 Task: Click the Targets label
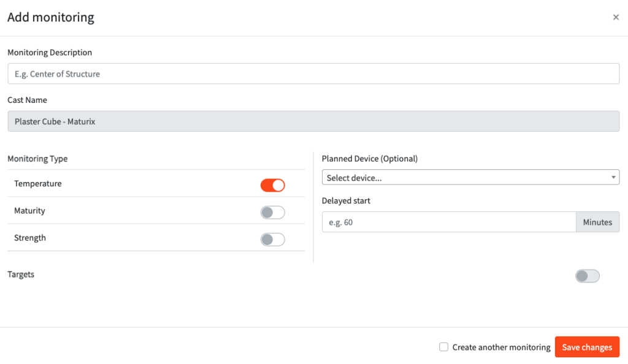pos(21,275)
